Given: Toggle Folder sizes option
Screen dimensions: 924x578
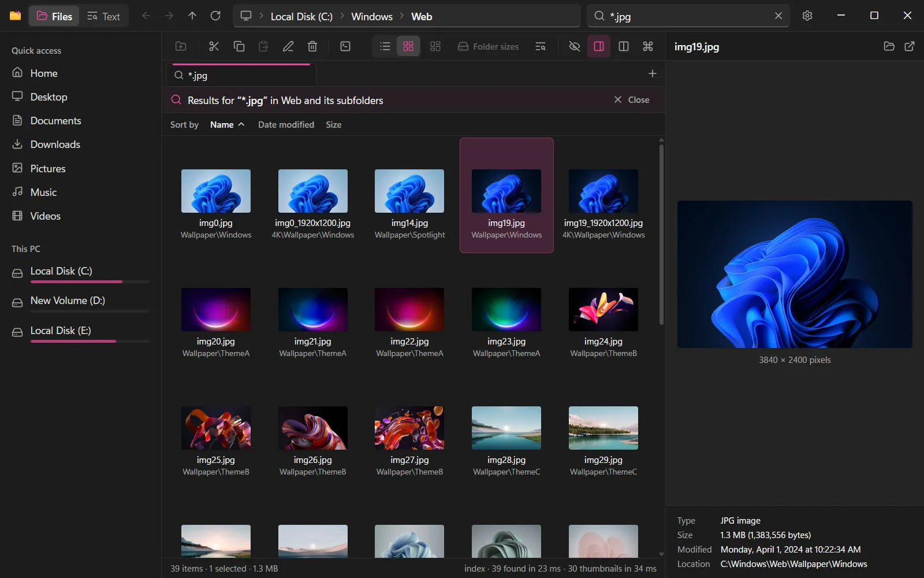Looking at the screenshot, I should point(488,46).
